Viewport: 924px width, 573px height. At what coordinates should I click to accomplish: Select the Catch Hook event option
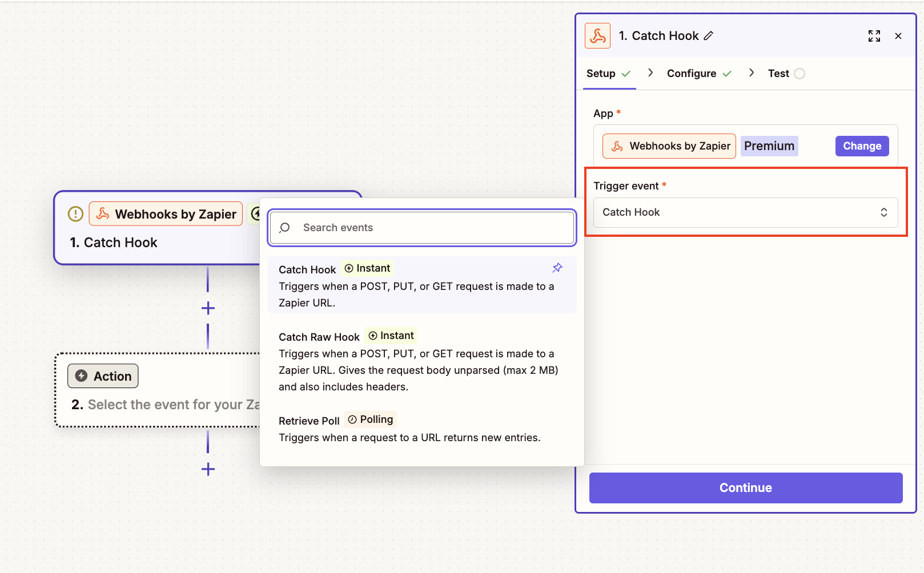(422, 285)
